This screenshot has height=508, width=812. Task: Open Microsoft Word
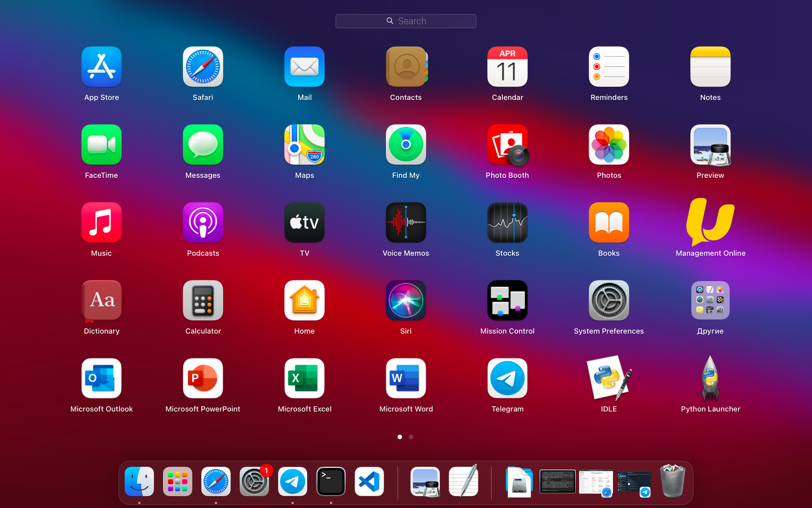click(x=406, y=379)
